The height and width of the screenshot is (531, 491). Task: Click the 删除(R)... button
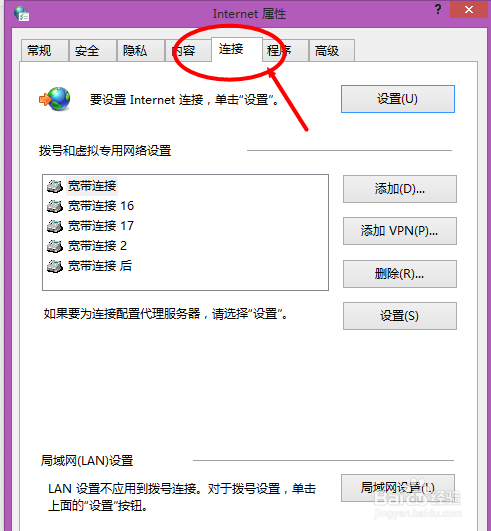400,274
